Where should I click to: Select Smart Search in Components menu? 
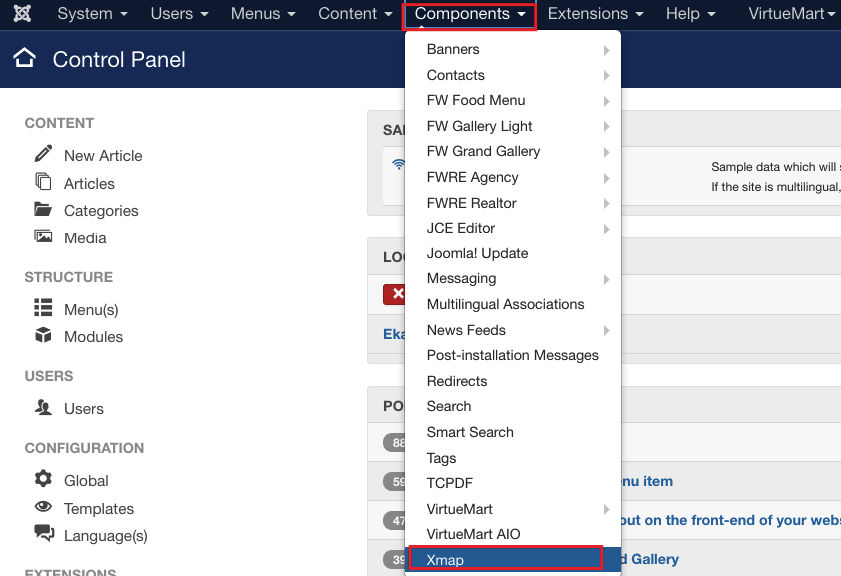[x=470, y=432]
